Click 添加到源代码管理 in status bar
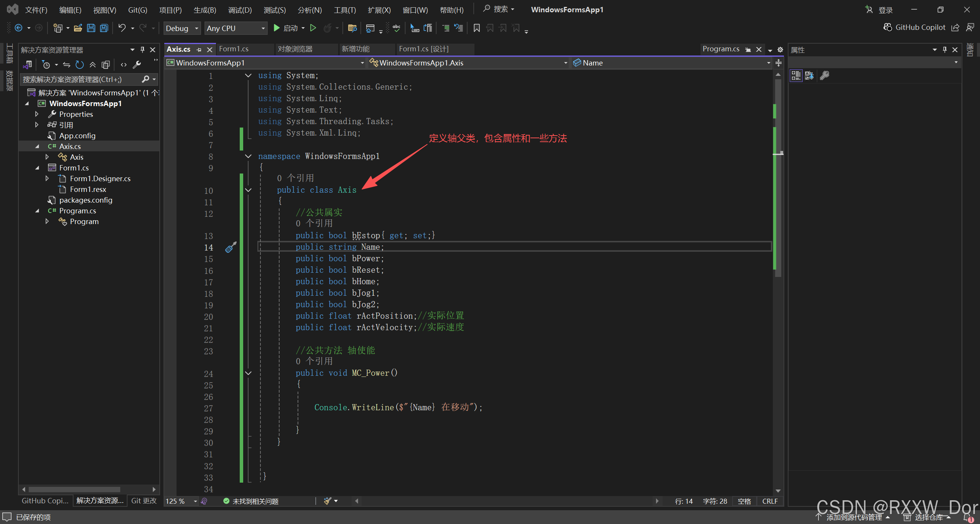This screenshot has width=980, height=524. (854, 517)
